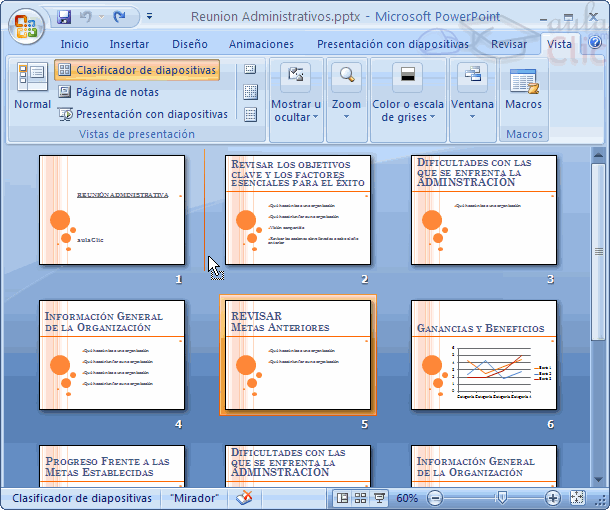This screenshot has height=510, width=610.
Task: Click Color o escala de grises icon
Action: [x=407, y=76]
